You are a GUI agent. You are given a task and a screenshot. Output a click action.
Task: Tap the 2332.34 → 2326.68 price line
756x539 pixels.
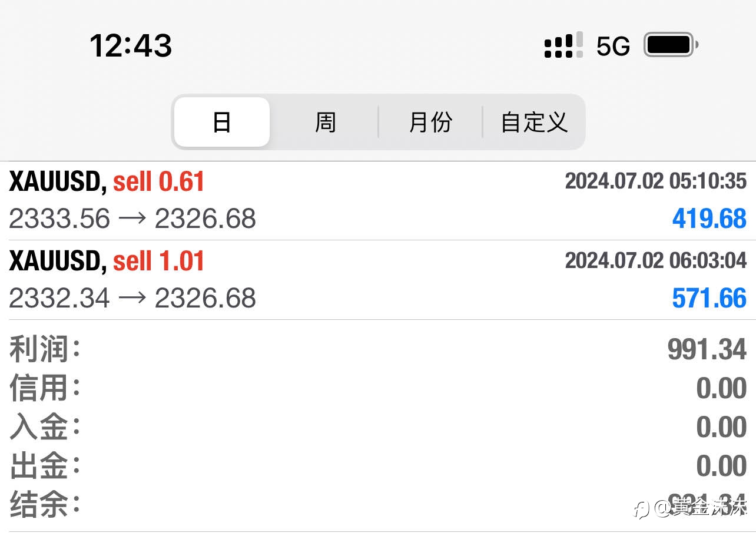tap(132, 299)
